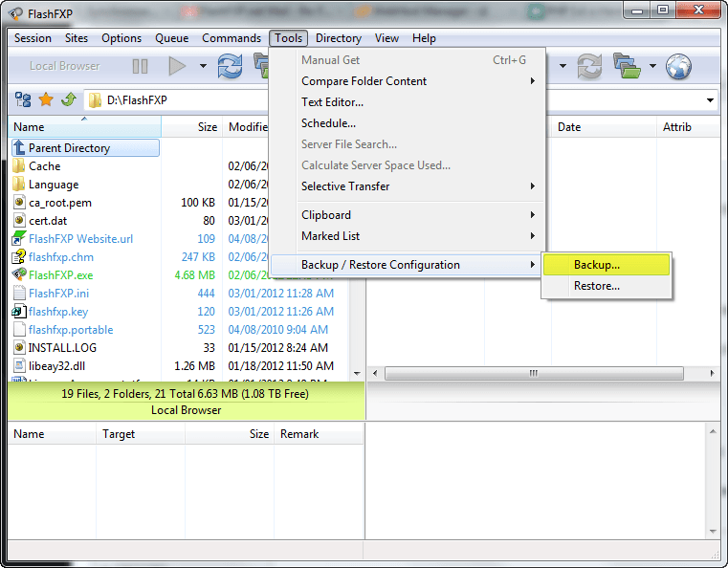Open the View menu

point(386,38)
